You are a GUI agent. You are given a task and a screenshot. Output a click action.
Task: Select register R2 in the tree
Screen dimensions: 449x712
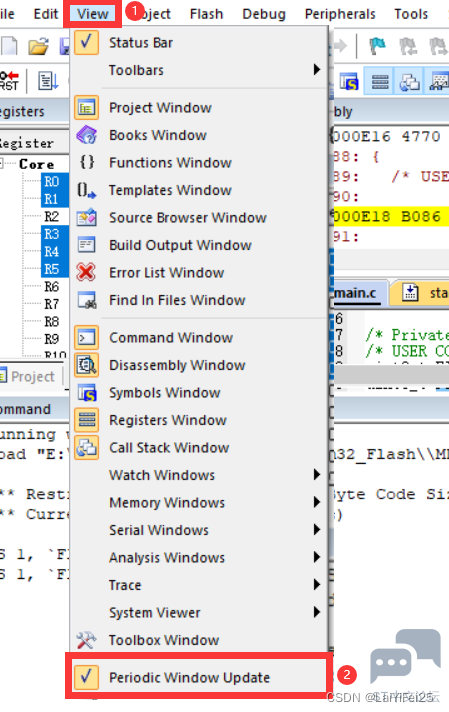tap(51, 217)
